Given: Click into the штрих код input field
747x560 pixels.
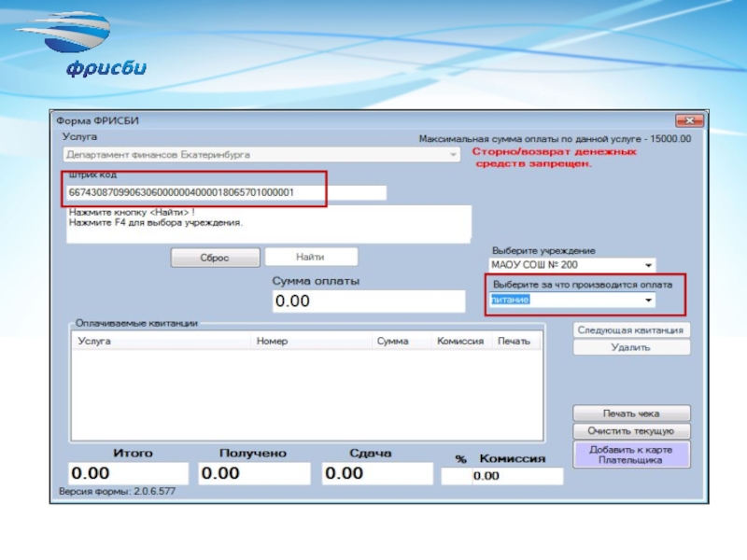Looking at the screenshot, I should click(226, 192).
